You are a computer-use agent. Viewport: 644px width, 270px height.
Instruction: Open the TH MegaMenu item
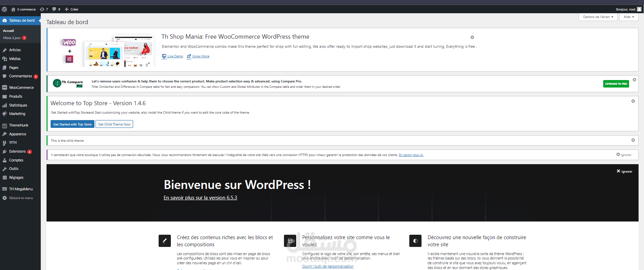point(20,189)
